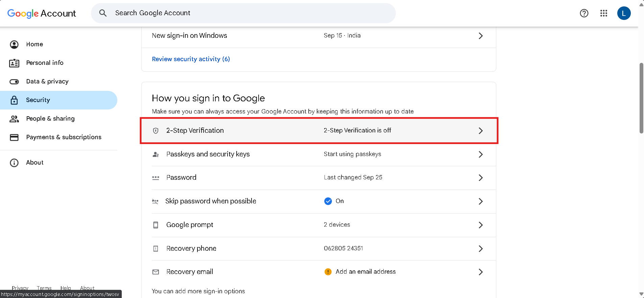Click the blue checkmark next to On

[x=328, y=201]
